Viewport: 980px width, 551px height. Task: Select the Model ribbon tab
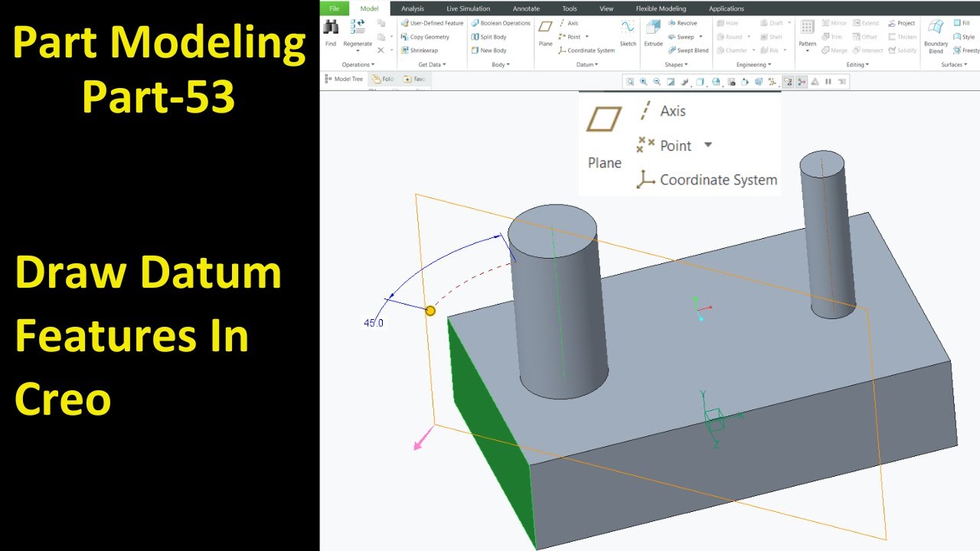370,8
